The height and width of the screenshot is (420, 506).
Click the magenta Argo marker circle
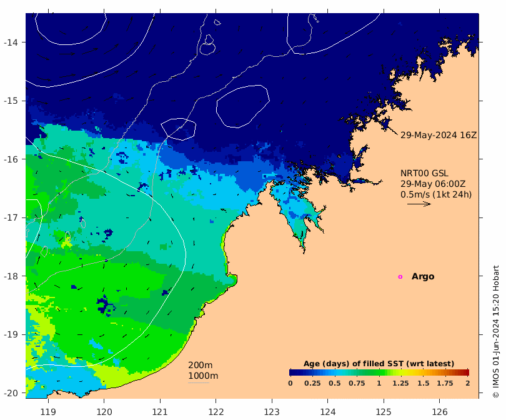pos(400,277)
